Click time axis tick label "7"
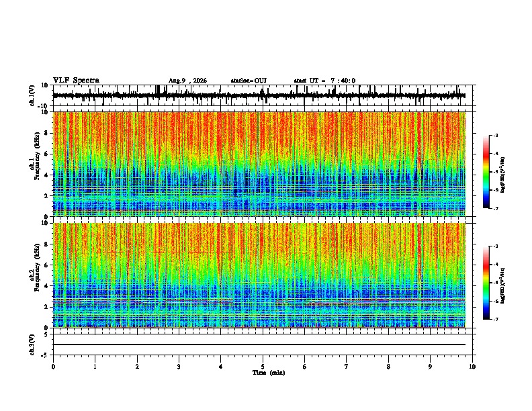Image resolution: width=532 pixels, height=411 pixels. click(x=347, y=367)
